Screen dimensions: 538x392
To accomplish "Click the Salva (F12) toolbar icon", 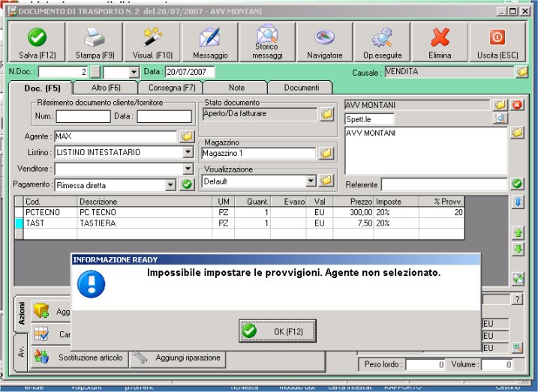I will 35,43.
